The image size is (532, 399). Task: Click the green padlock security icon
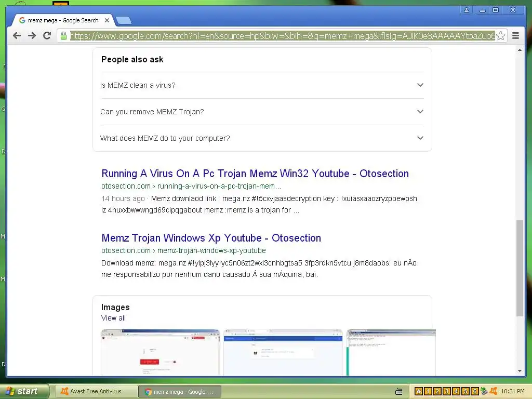(x=63, y=36)
